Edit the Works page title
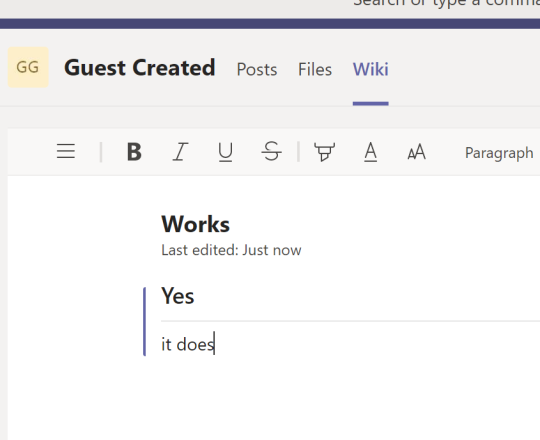Viewport: 540px width, 440px height. [x=195, y=224]
